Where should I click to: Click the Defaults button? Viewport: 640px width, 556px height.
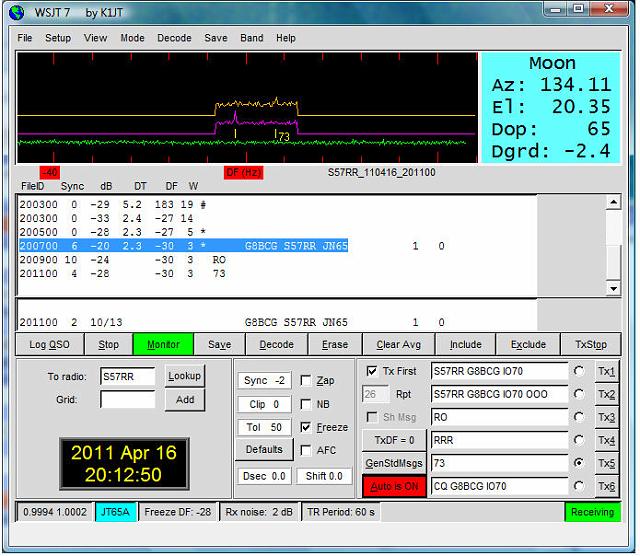264,449
